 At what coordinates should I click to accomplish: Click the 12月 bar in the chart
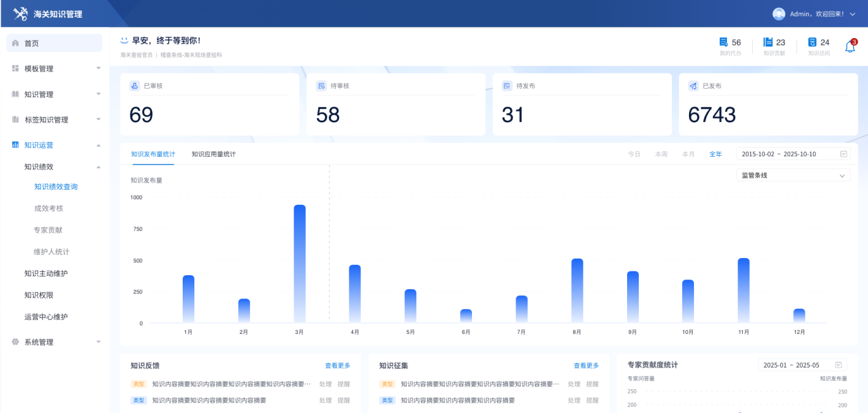tap(799, 316)
